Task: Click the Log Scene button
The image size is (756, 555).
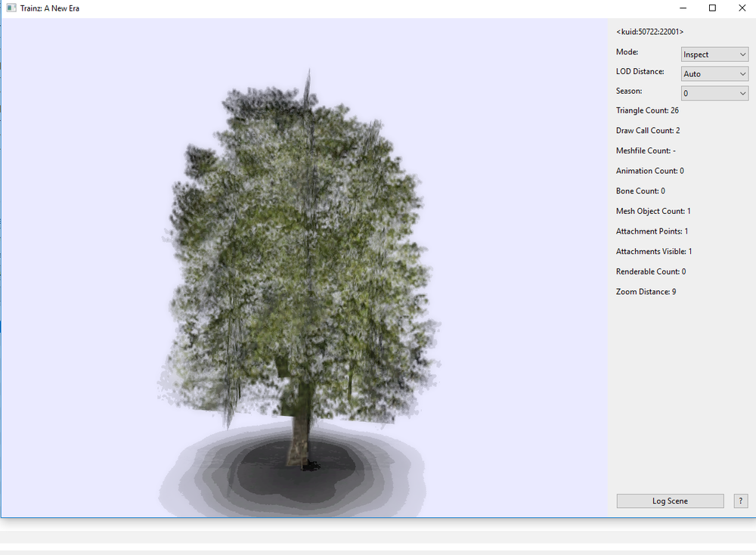Action: tap(670, 501)
